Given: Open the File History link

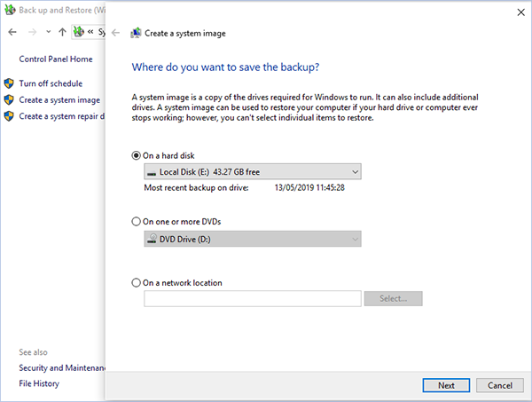Looking at the screenshot, I should [x=39, y=383].
